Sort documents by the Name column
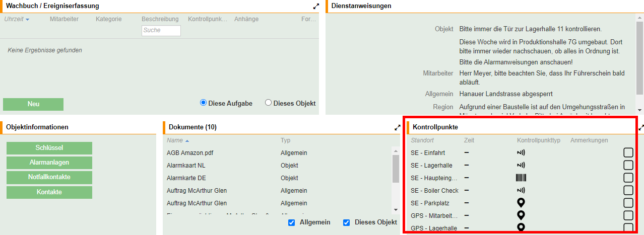This screenshot has width=644, height=235. tap(175, 140)
